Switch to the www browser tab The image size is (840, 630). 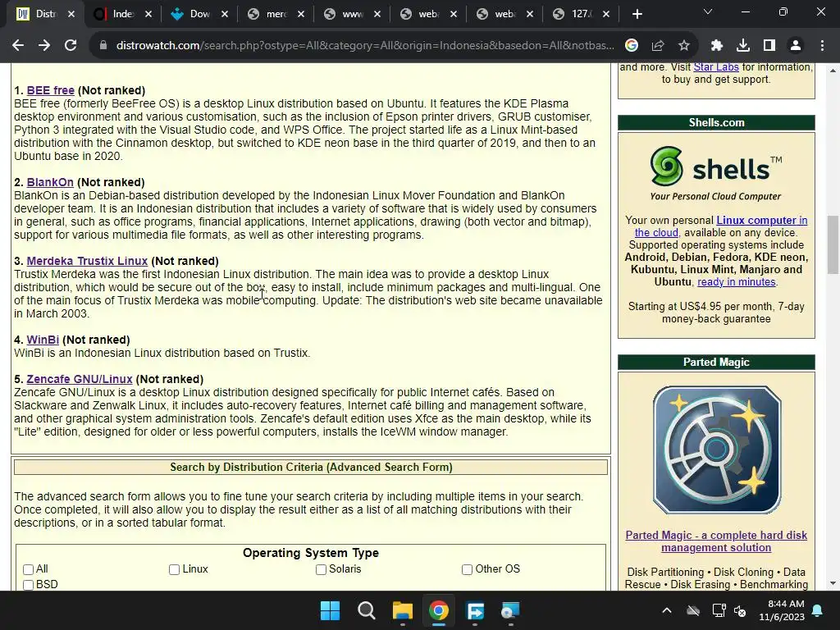tap(351, 15)
